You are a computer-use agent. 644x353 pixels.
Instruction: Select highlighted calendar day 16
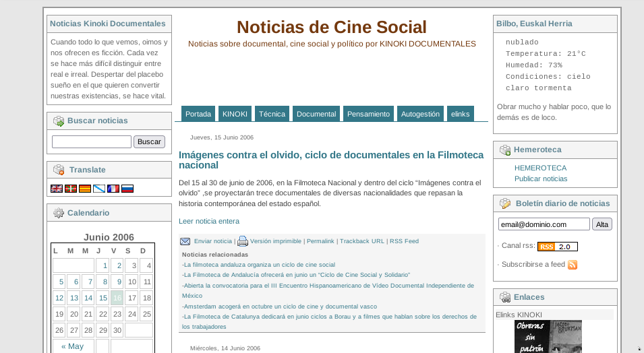point(117,298)
